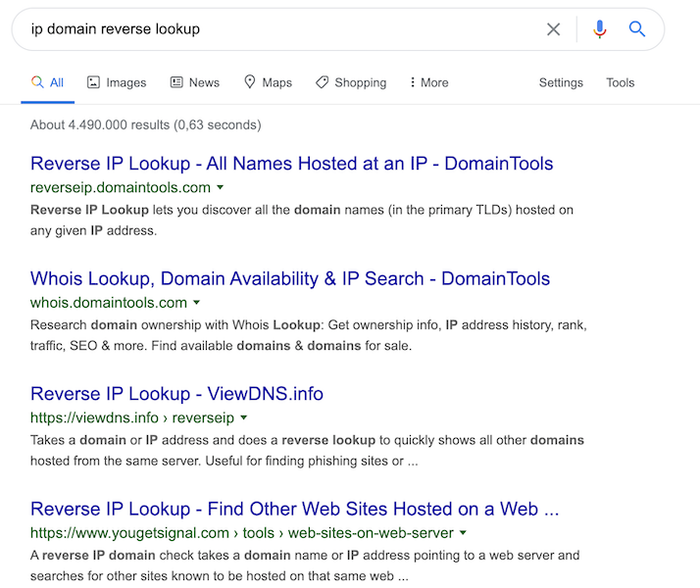Expand dropdown arrow beside whois.domaintools.com
This screenshot has width=700, height=588.
[197, 303]
